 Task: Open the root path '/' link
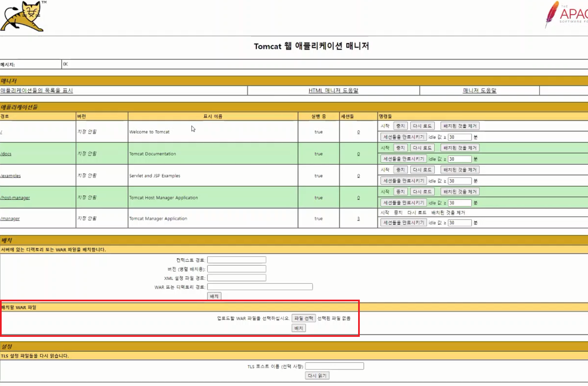click(1, 132)
